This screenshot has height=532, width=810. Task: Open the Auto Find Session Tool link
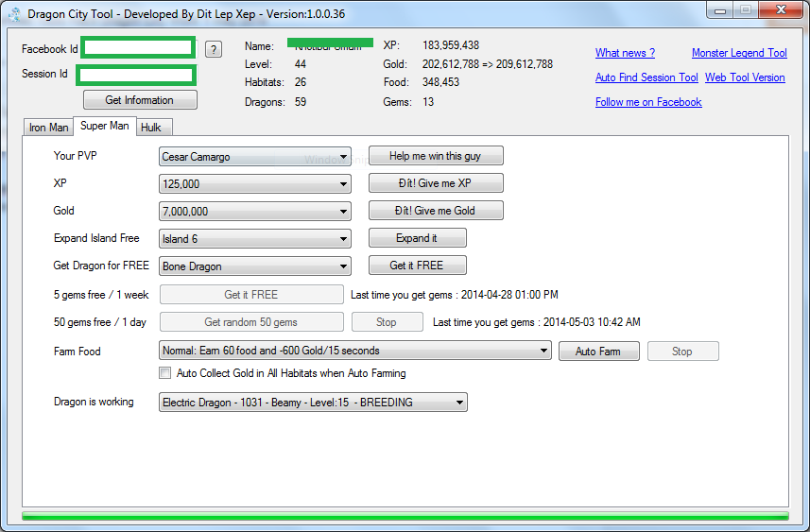(x=646, y=77)
